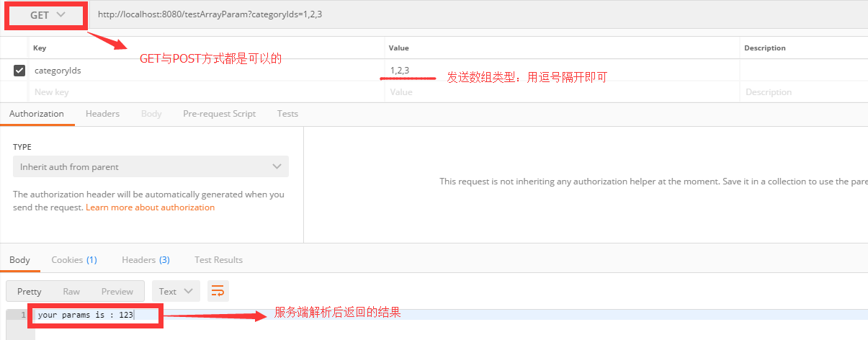868x340 pixels.
Task: Open the response Cookies (1) tab
Action: point(74,260)
